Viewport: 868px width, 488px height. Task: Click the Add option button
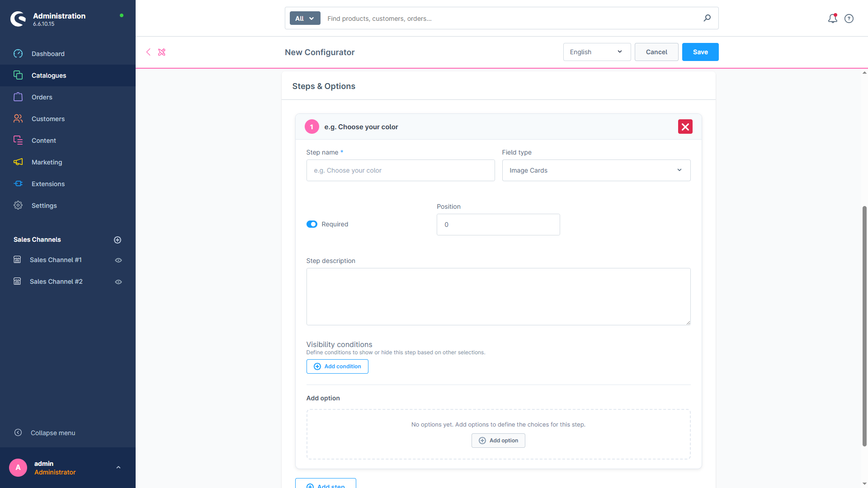click(x=498, y=441)
